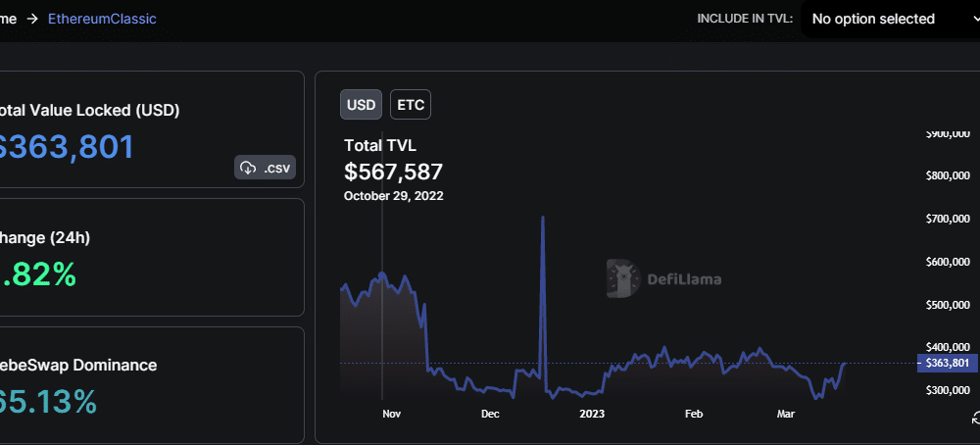Click the Swap Dominance heading
This screenshot has height=445, width=980.
[78, 365]
